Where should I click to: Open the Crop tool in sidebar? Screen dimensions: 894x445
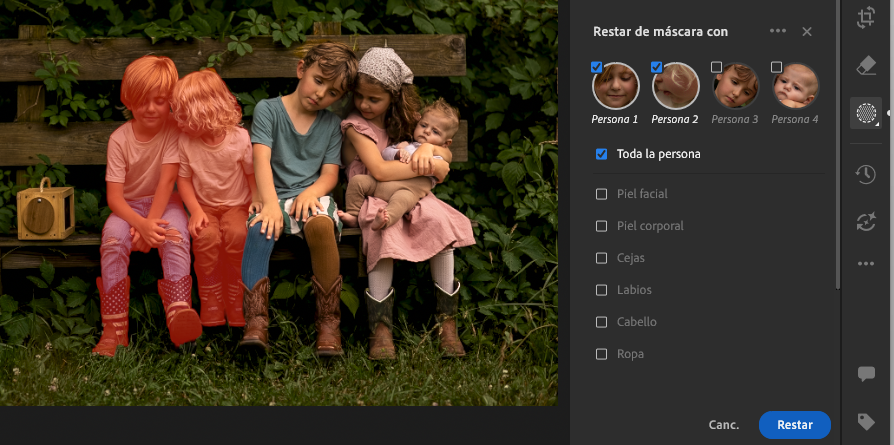click(866, 18)
